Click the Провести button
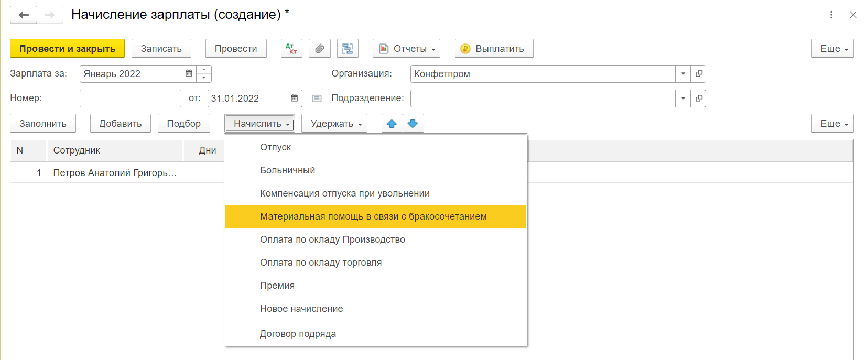The width and height of the screenshot is (868, 360). 236,49
